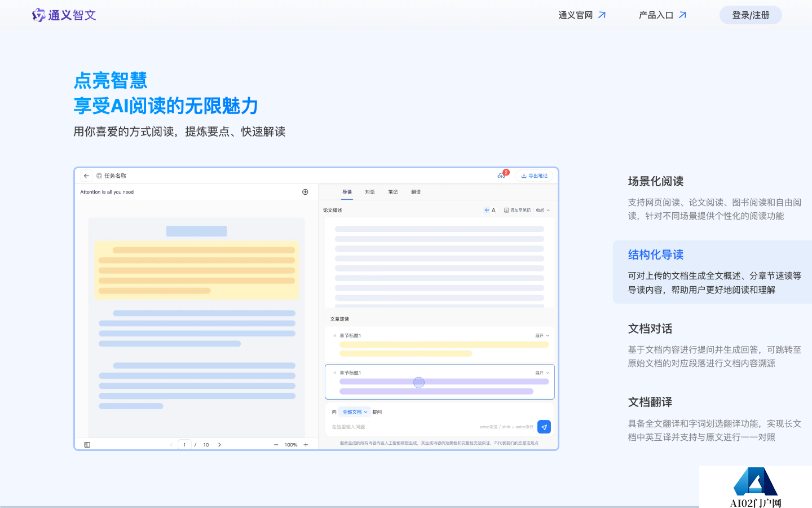The image size is (812, 508).
Task: Zoom in with the plus icon beside 100%
Action: click(306, 445)
